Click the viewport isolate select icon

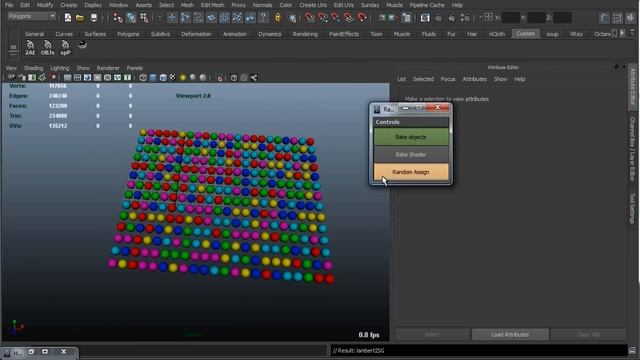coord(220,78)
